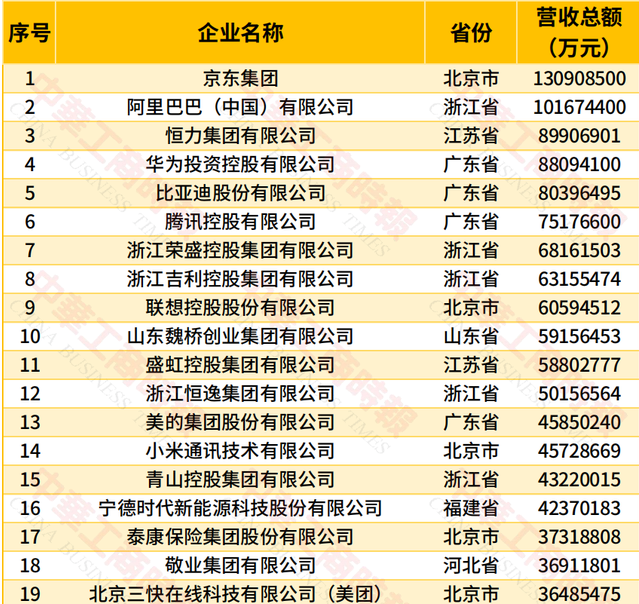This screenshot has width=639, height=604.
Task: Select 比亚迪股份有限公司 cell
Action: tap(240, 193)
